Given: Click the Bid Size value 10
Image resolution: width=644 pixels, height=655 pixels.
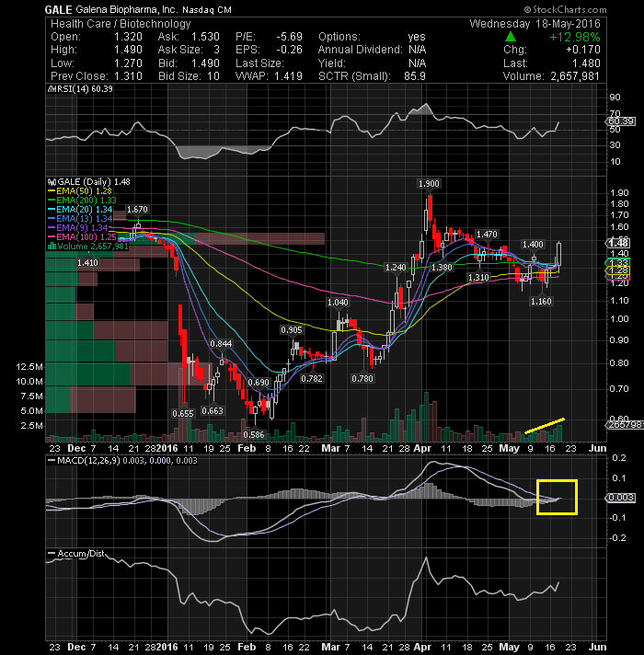Looking at the screenshot, I should (x=213, y=76).
